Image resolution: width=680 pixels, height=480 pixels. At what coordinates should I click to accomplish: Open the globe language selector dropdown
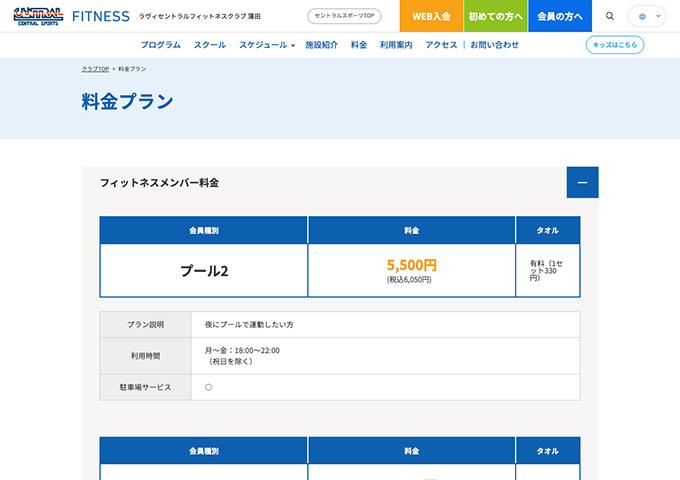point(647,16)
